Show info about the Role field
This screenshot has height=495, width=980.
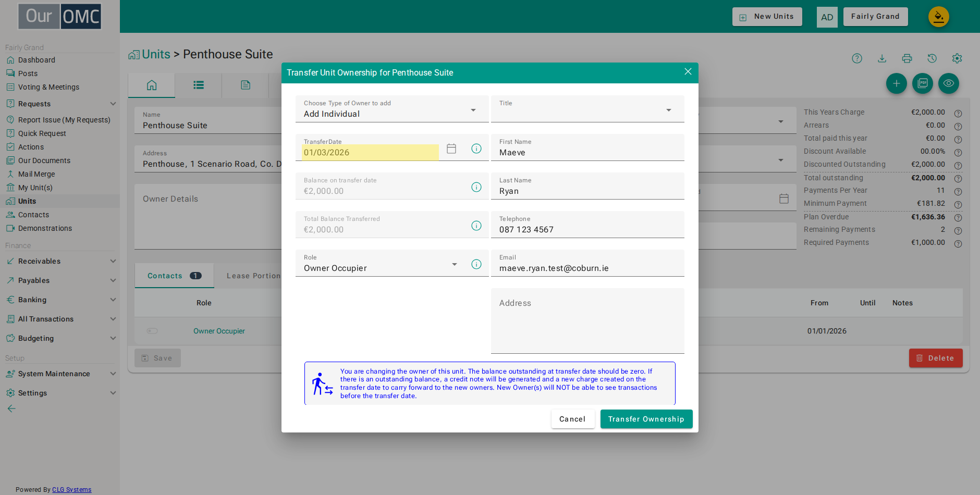pyautogui.click(x=476, y=264)
